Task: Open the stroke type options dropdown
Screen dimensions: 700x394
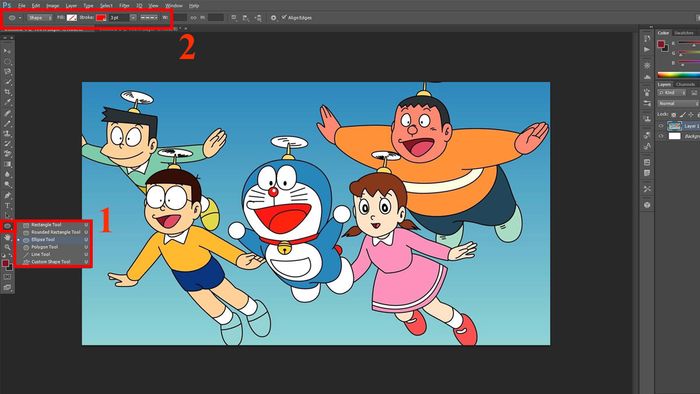Action: tap(149, 17)
